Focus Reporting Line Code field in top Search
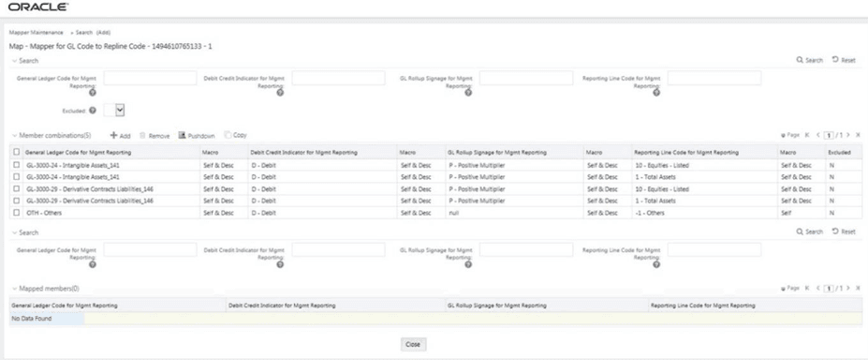 tap(714, 78)
